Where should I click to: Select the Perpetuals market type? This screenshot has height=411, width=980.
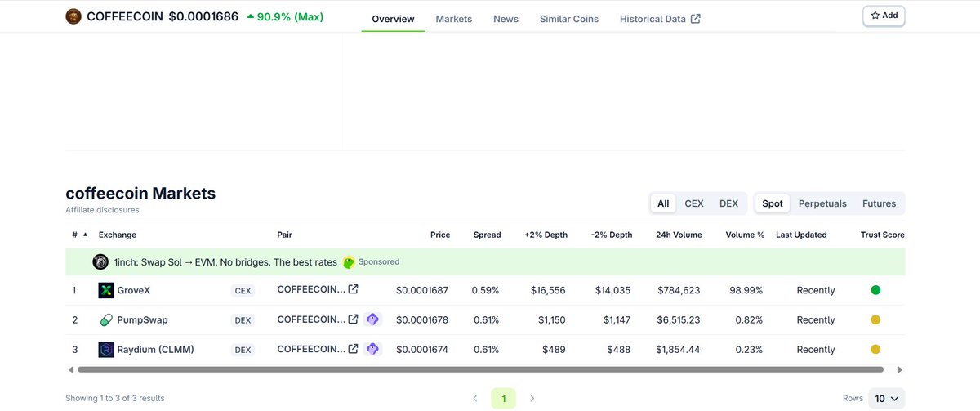coord(822,203)
